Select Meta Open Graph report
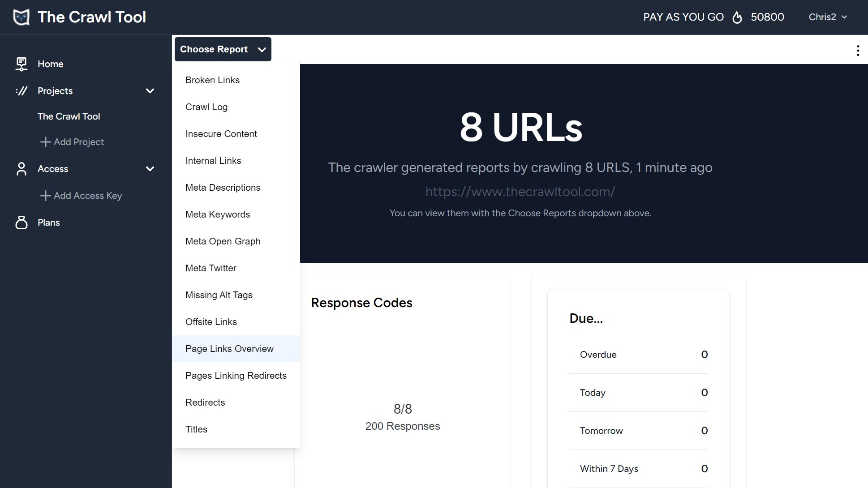 236,241
